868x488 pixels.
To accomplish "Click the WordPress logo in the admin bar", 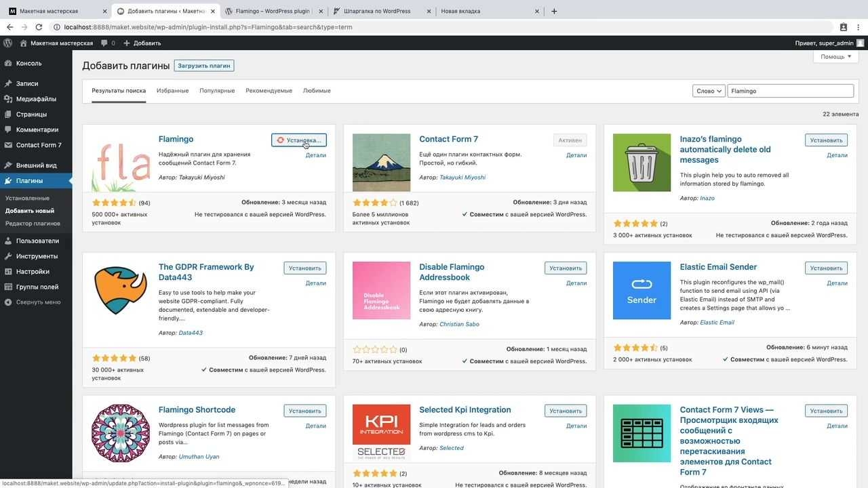I will pyautogui.click(x=8, y=43).
